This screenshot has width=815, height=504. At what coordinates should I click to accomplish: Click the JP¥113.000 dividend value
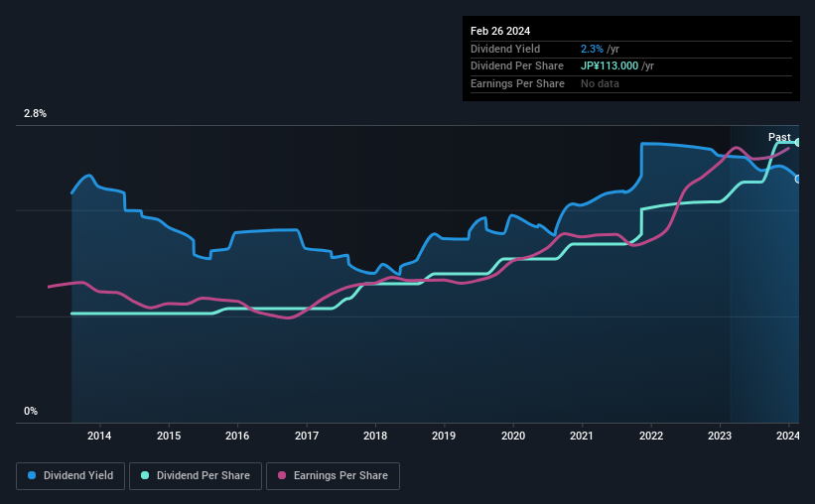tap(610, 66)
